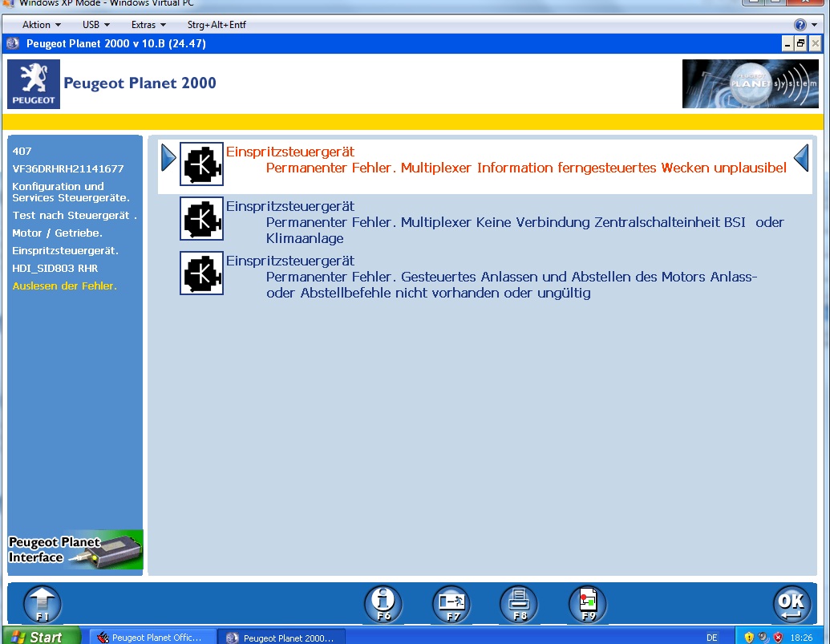Expand the USB dropdown menu
The image size is (830, 644).
[95, 25]
